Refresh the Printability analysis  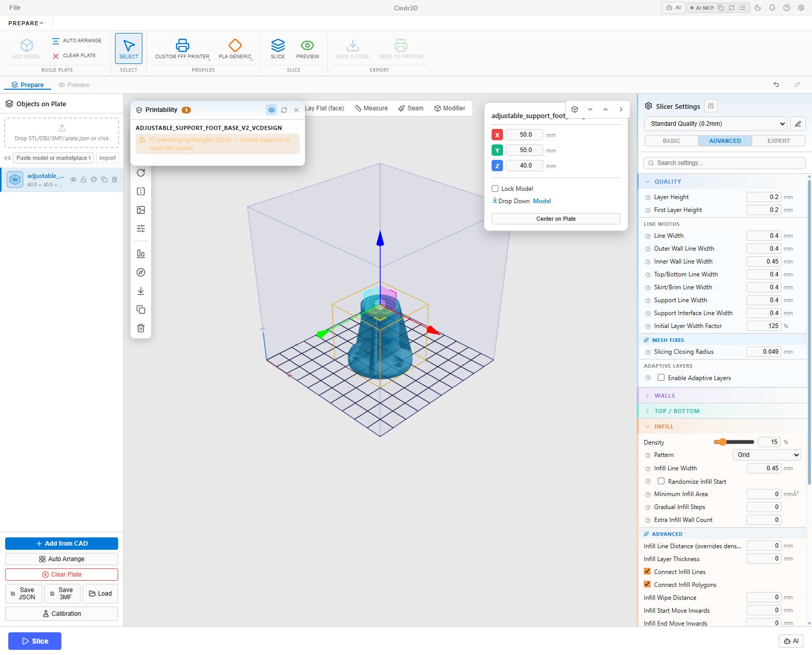284,110
